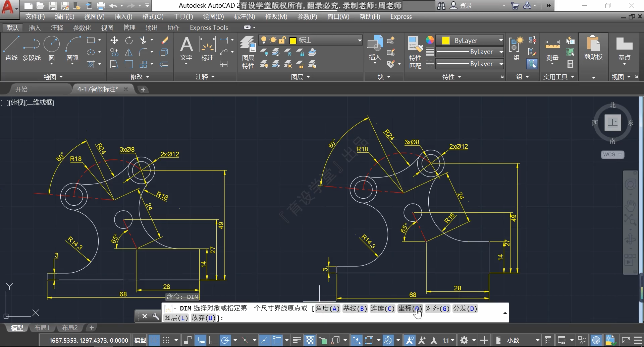
Task: Open the ByLayer linetype dropdown
Action: coord(470,64)
